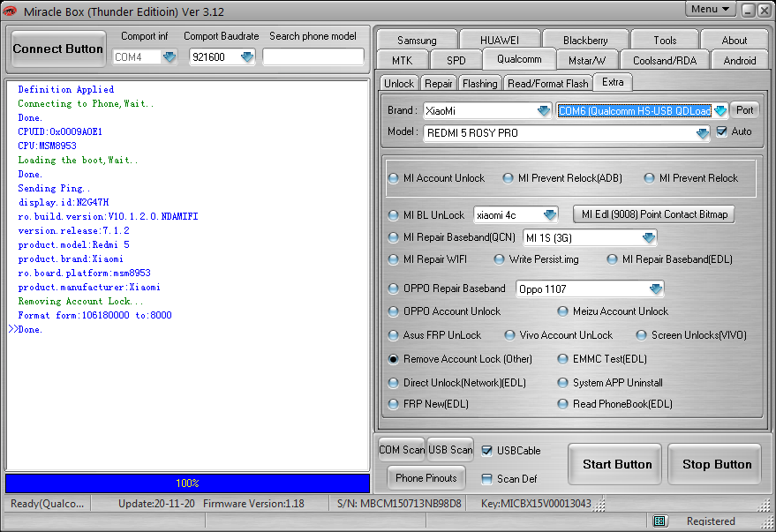The width and height of the screenshot is (776, 532).
Task: Open MI Edl (9008) Point Contact Bitmap
Action: click(x=654, y=214)
